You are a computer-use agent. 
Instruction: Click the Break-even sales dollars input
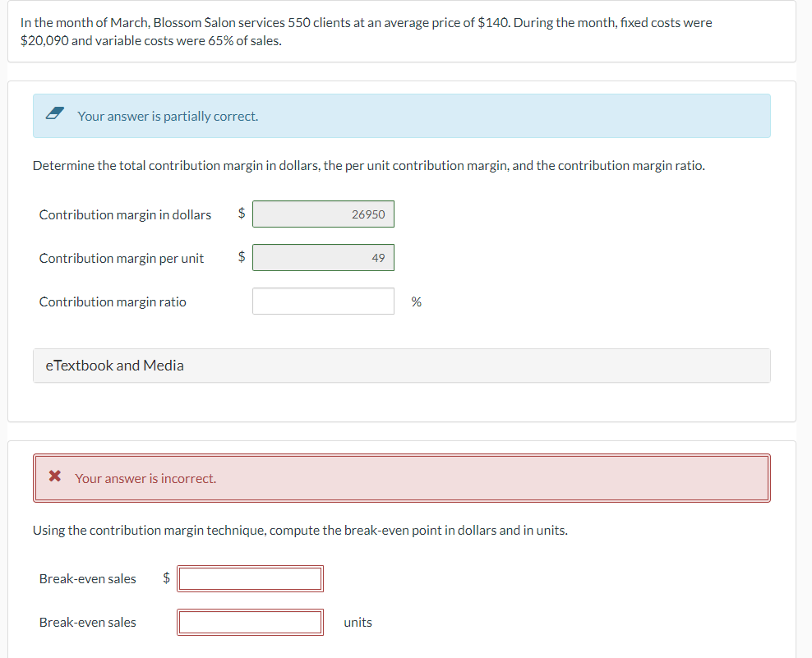coord(250,578)
